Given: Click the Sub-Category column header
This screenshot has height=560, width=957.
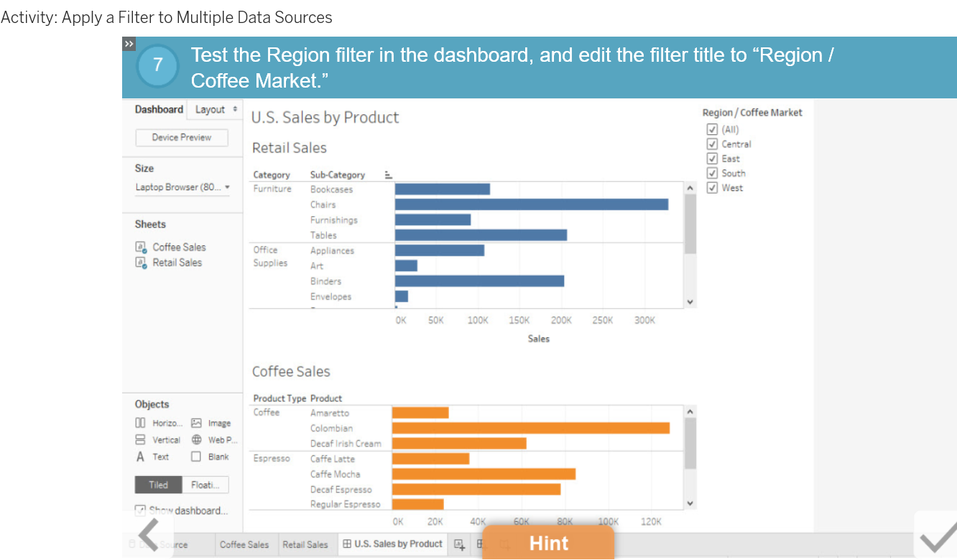Looking at the screenshot, I should coord(338,174).
